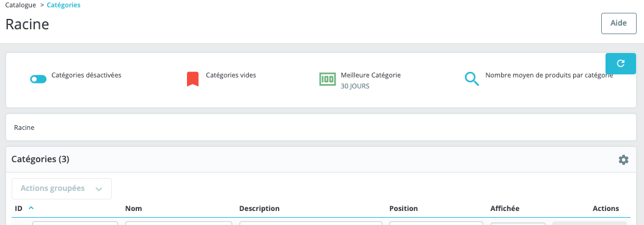Click the ID filter input field

click(x=75, y=223)
